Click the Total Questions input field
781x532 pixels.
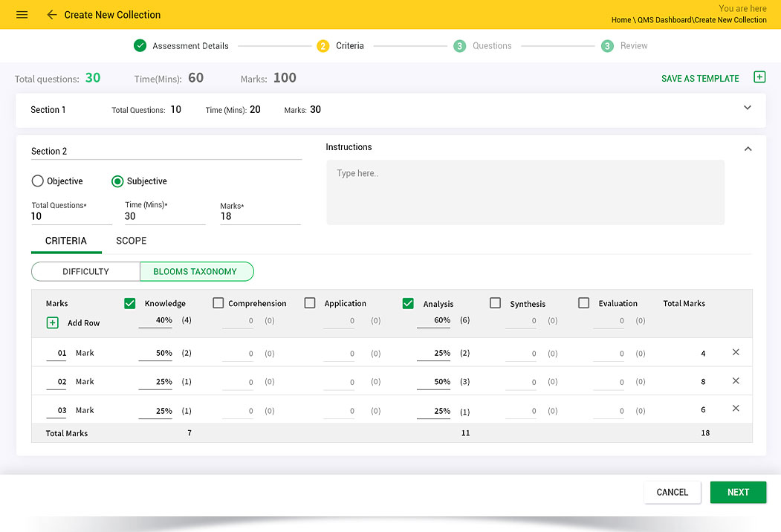click(71, 217)
